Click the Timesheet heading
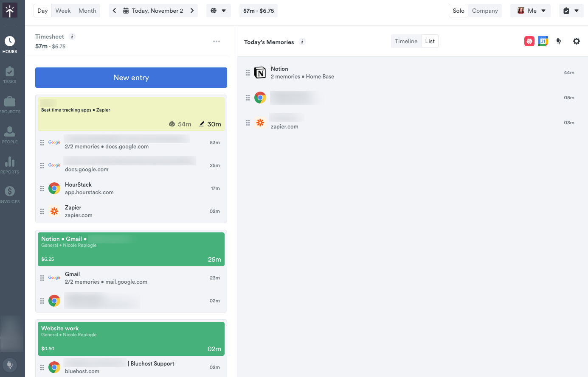 50,36
